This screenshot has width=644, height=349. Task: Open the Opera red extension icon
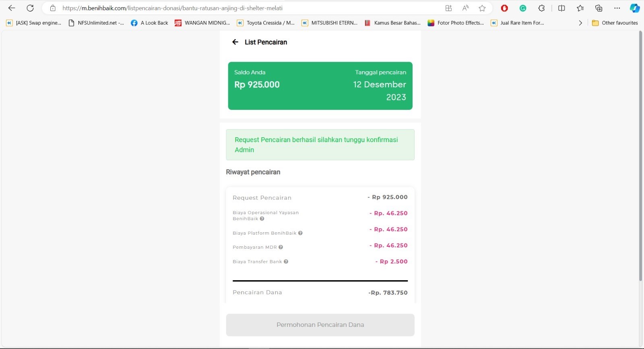pyautogui.click(x=504, y=8)
